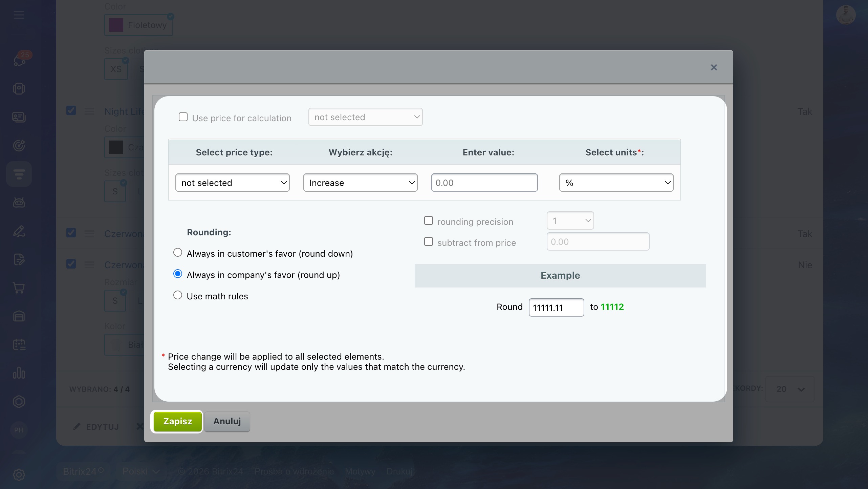Tick the 'rounding precision' checkbox

click(x=429, y=221)
